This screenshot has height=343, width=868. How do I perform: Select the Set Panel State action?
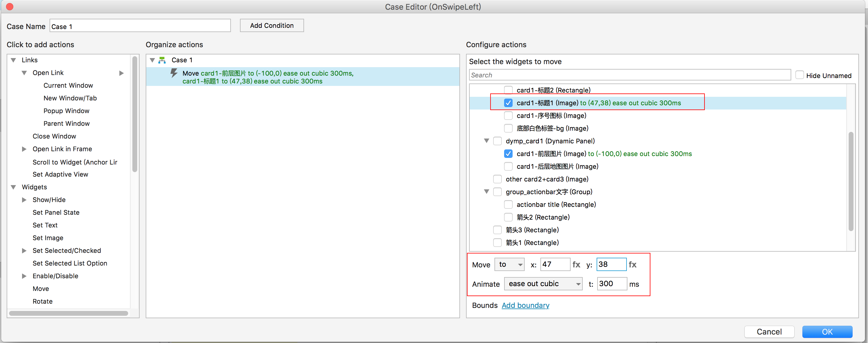[56, 212]
